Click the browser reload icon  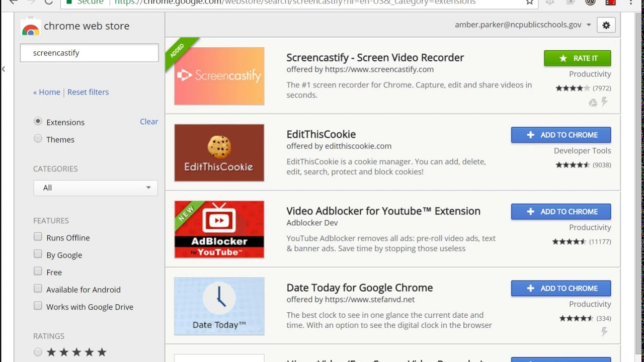coord(49,3)
